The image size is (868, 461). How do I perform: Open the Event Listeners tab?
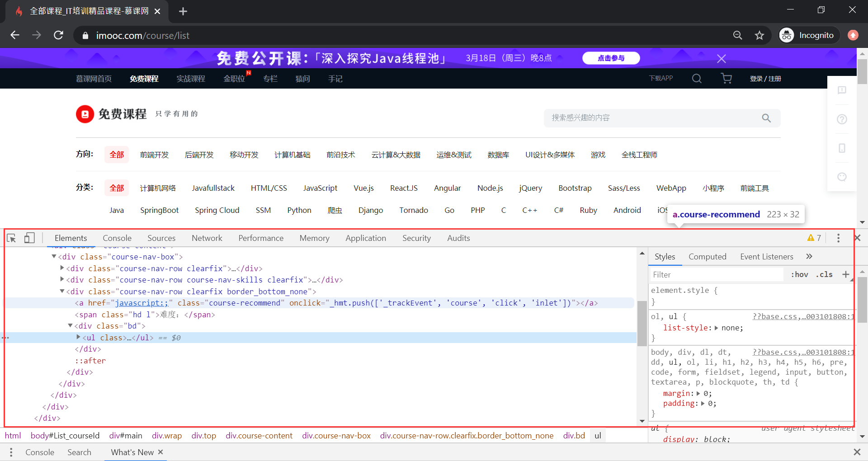pos(767,256)
